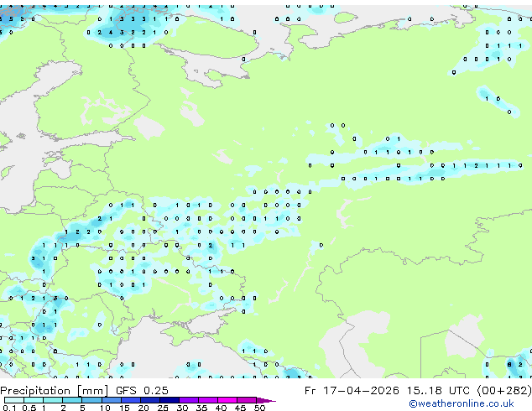Click the 0.5–1 mm legend color swatch
This screenshot has width=532, height=411.
(x=34, y=400)
